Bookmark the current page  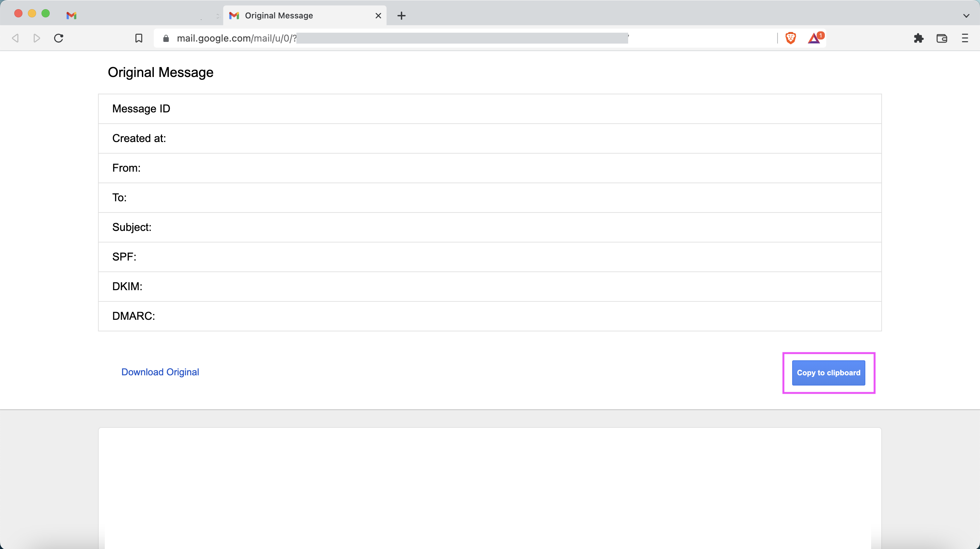pyautogui.click(x=138, y=38)
